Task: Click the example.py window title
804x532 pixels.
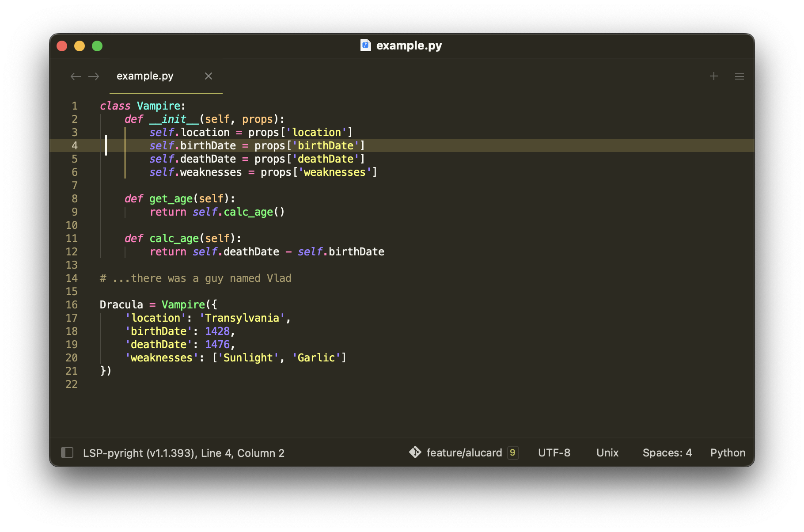Action: tap(409, 46)
